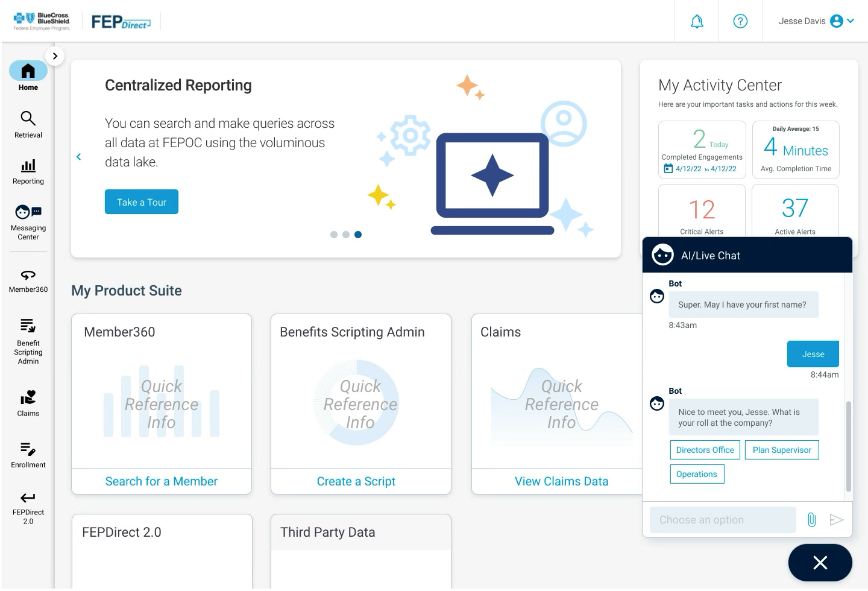Click the FEP Direct logo
The height and width of the screenshot is (591, 868).
pyautogui.click(x=121, y=22)
